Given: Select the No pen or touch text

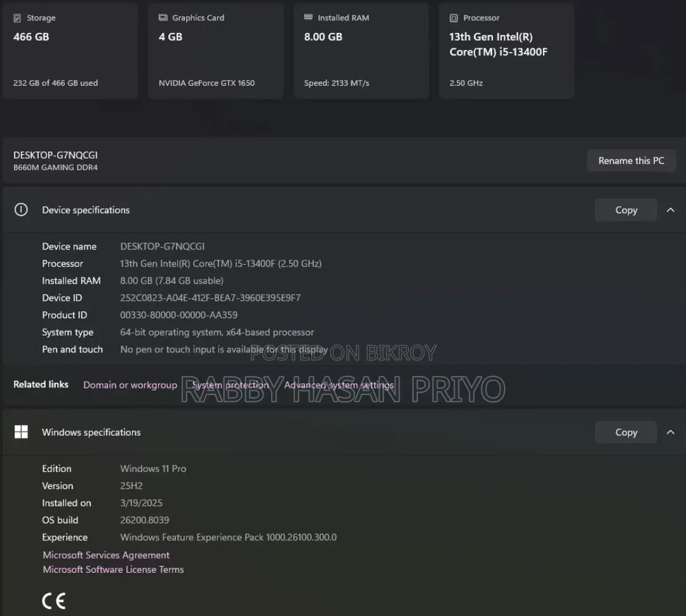Looking at the screenshot, I should (x=224, y=349).
